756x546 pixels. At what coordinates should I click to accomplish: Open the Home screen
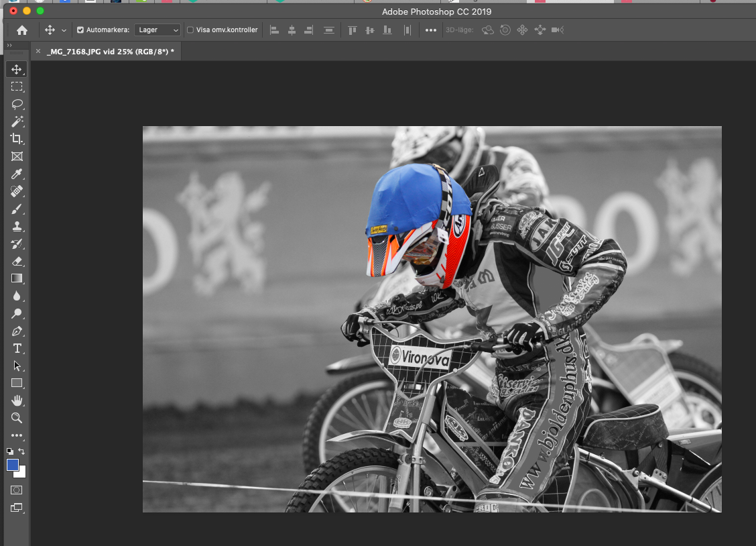tap(21, 30)
